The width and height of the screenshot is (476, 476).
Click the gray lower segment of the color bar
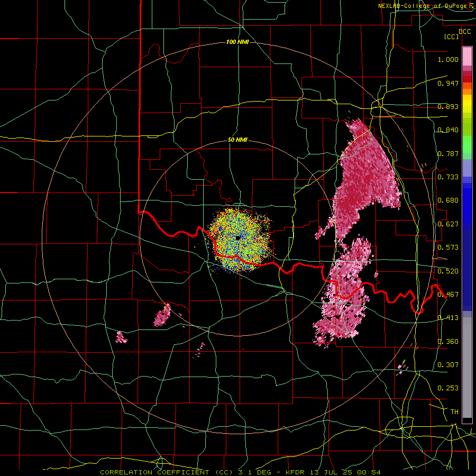(467, 368)
